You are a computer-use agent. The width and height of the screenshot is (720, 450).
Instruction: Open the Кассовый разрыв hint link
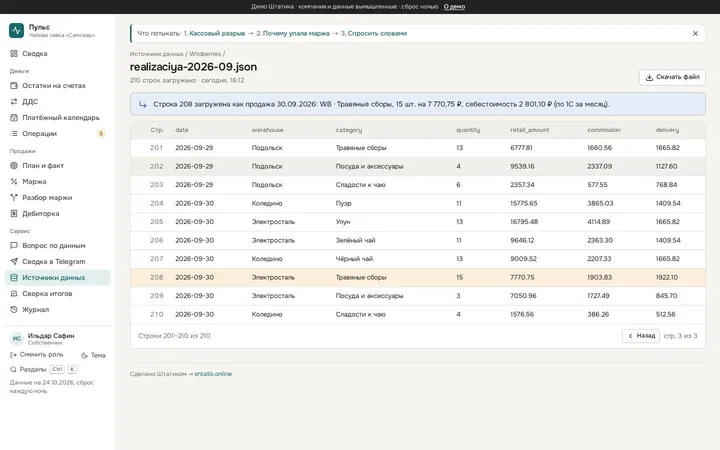pos(217,34)
